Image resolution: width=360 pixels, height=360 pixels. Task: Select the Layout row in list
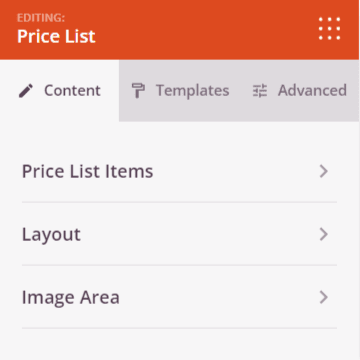point(179,234)
